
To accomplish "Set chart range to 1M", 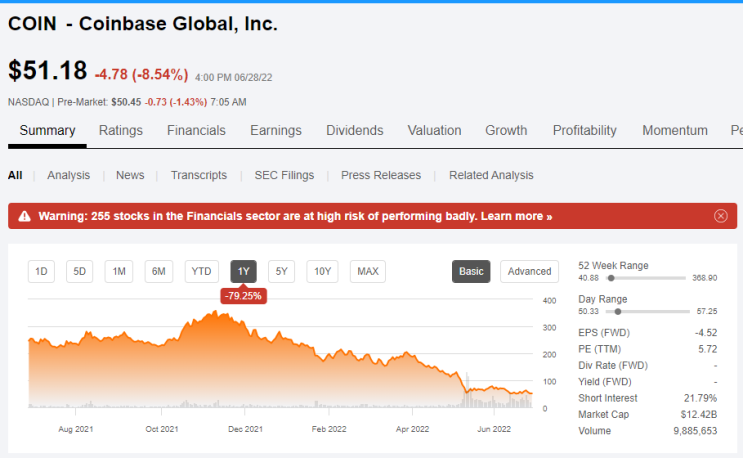I will tap(119, 271).
